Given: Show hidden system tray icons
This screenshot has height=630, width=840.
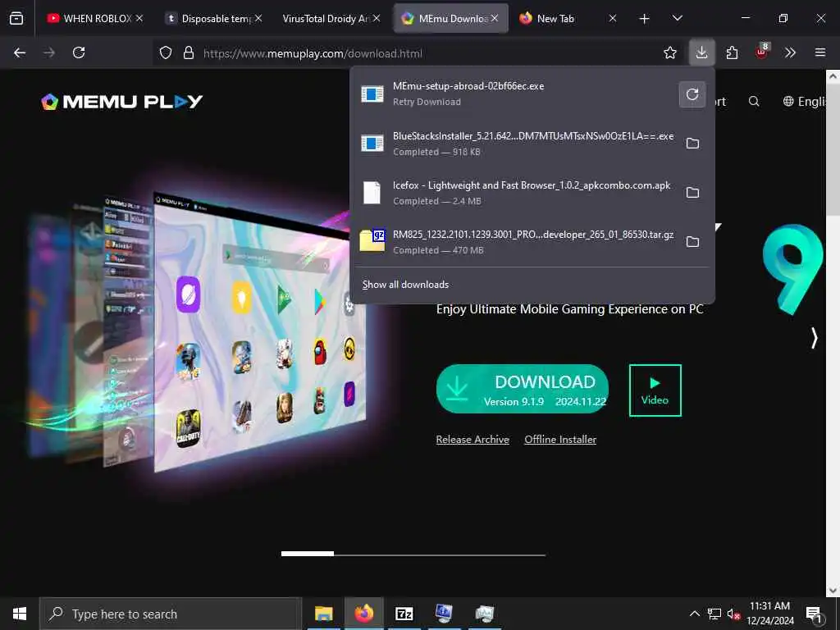Looking at the screenshot, I should (x=694, y=614).
